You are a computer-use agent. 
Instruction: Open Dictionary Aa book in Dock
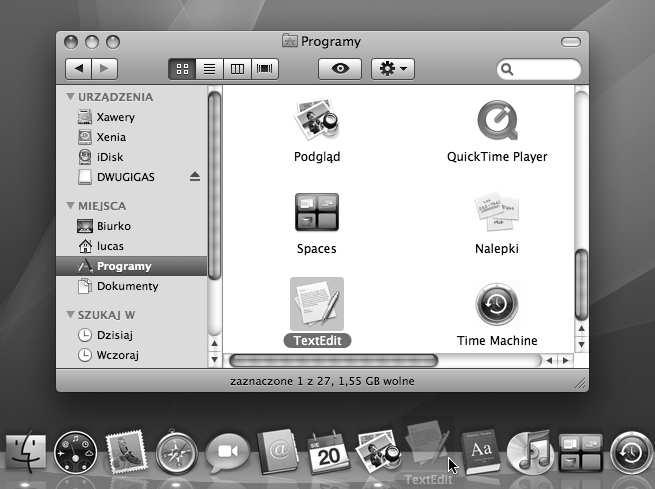click(x=480, y=452)
